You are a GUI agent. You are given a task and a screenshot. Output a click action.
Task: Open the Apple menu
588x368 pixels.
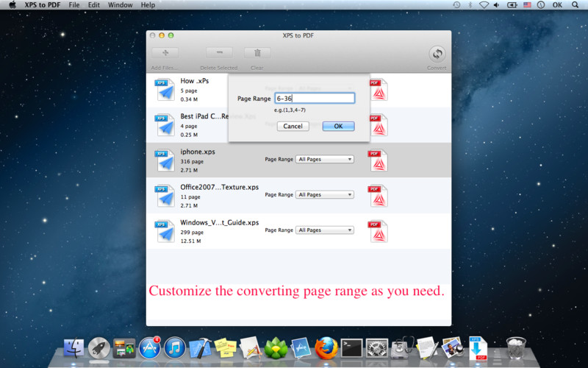tap(12, 5)
